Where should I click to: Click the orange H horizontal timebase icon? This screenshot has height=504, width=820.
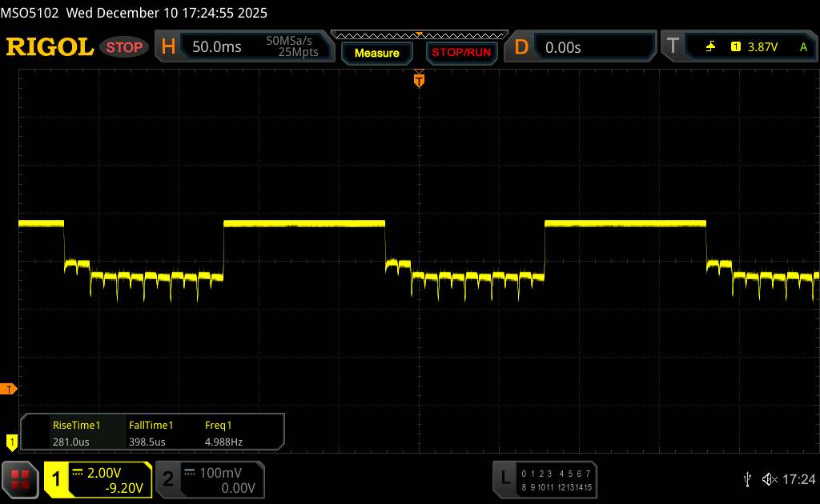(x=168, y=47)
